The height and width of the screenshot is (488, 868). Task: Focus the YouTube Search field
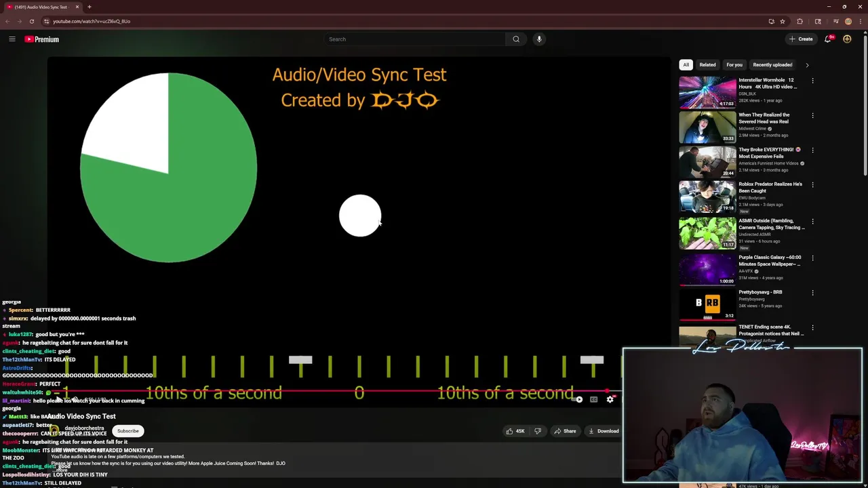pyautogui.click(x=415, y=39)
